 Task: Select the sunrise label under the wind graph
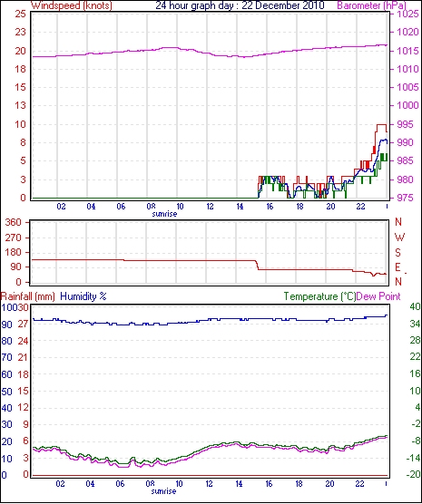click(164, 214)
